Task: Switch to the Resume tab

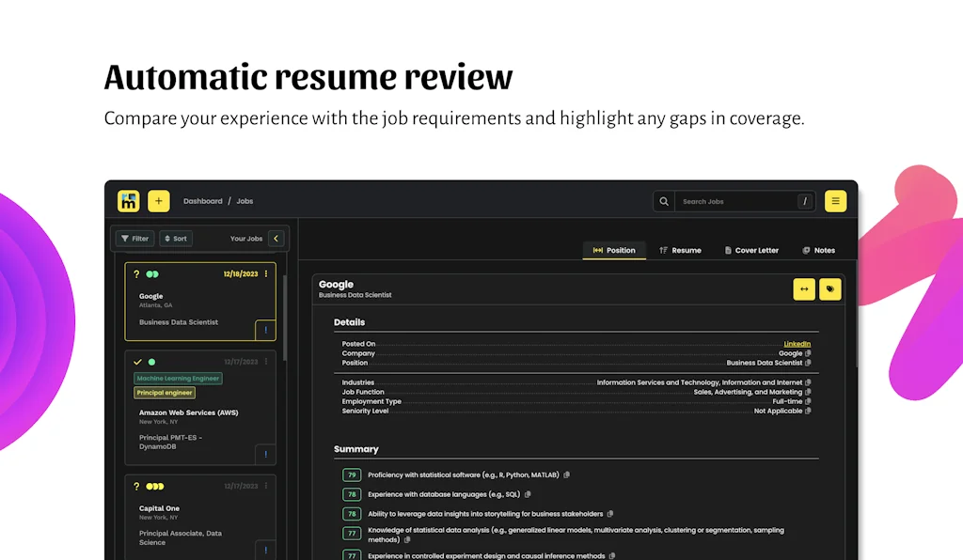Action: pyautogui.click(x=680, y=250)
